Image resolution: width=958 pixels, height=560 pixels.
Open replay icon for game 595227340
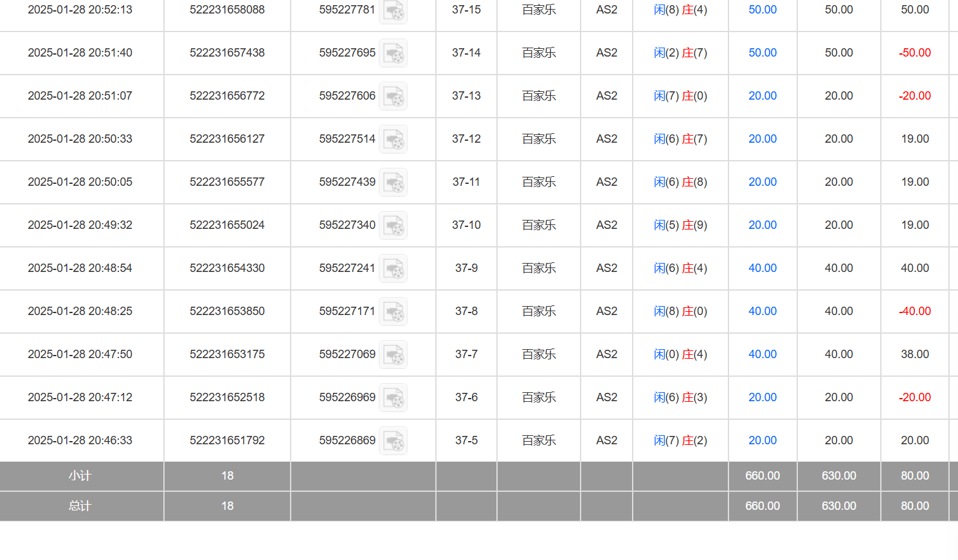(393, 226)
